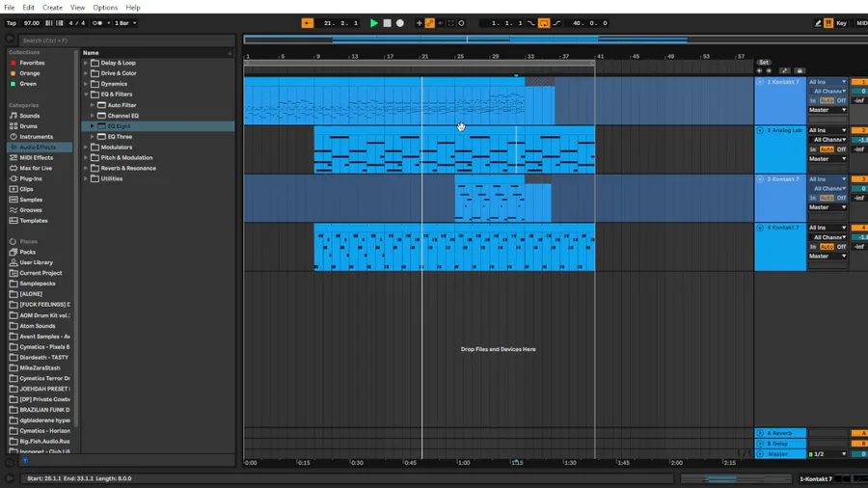
Task: Select Plug-Ins category icon
Action: (14, 178)
